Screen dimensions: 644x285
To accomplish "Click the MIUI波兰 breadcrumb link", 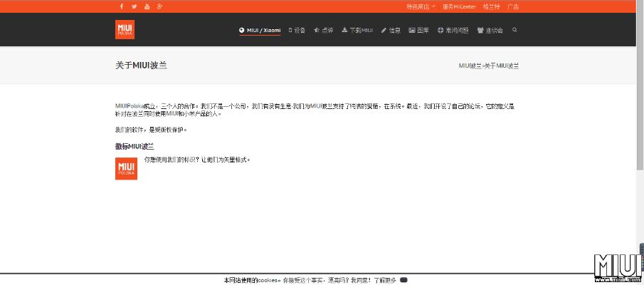I will [470, 66].
